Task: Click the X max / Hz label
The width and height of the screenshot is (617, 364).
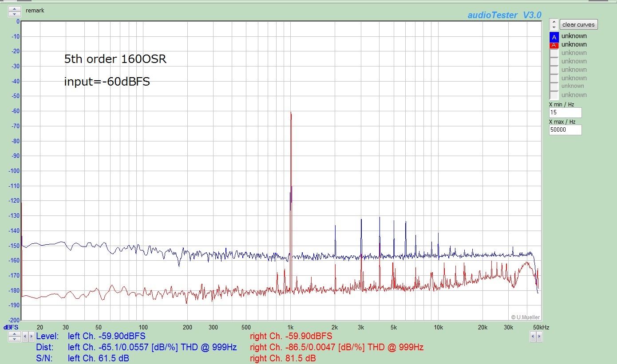Action: pos(562,122)
